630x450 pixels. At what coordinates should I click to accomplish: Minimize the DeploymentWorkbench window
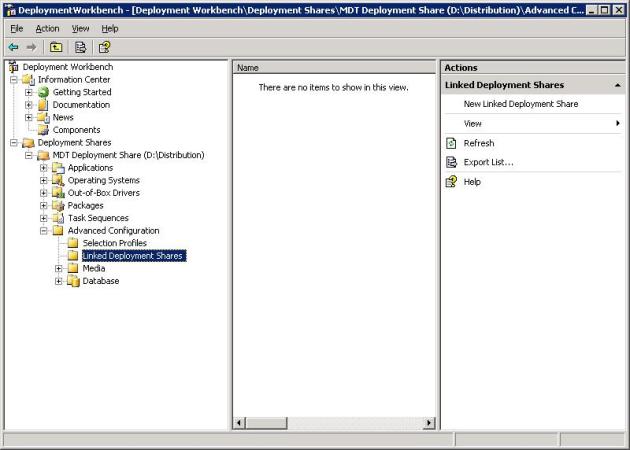click(x=591, y=10)
